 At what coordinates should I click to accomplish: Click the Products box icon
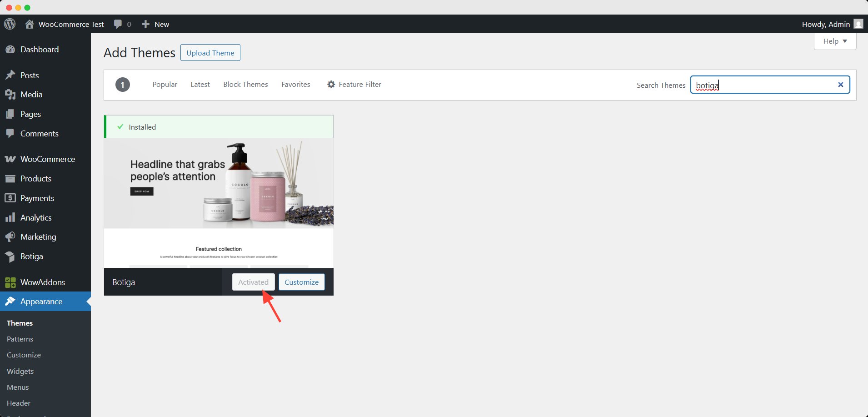(10, 179)
